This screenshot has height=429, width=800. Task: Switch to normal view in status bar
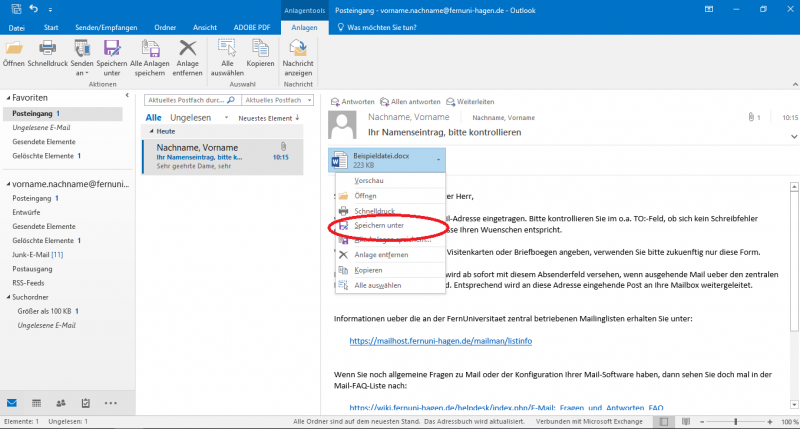664,422
